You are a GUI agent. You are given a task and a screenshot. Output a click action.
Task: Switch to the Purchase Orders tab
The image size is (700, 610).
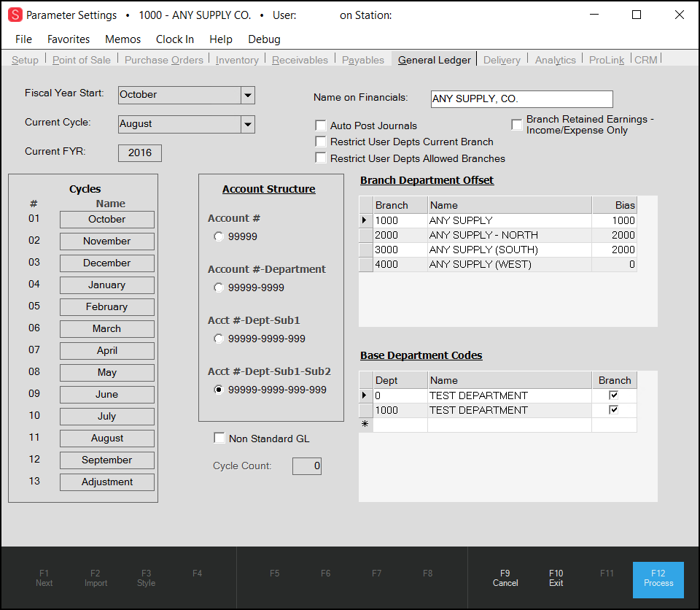coord(163,60)
